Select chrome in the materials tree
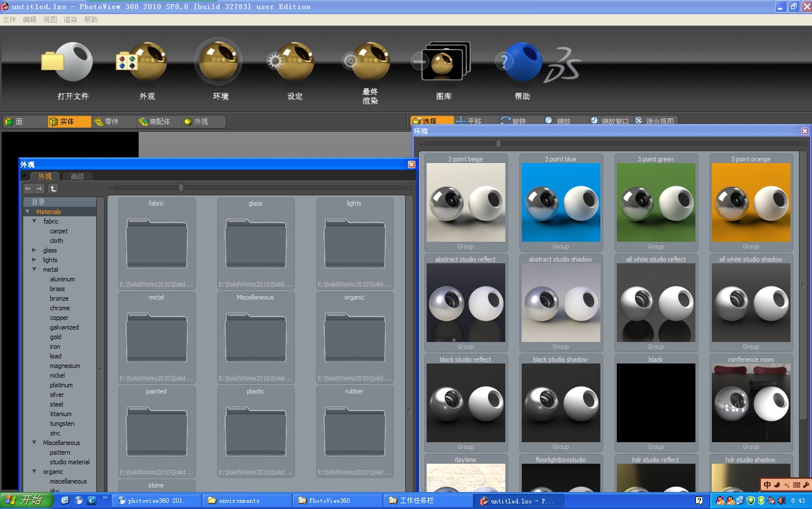Viewport: 812px width, 509px height. coord(60,308)
